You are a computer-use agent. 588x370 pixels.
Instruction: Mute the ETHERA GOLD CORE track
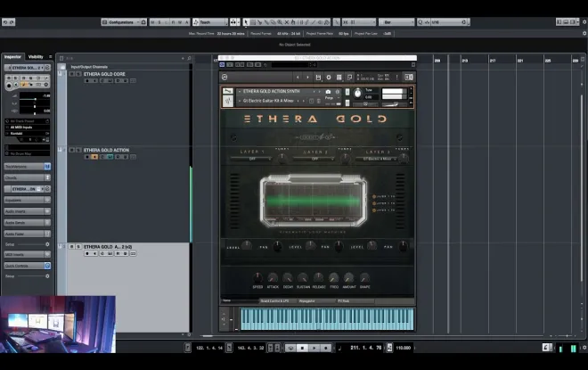pos(71,74)
